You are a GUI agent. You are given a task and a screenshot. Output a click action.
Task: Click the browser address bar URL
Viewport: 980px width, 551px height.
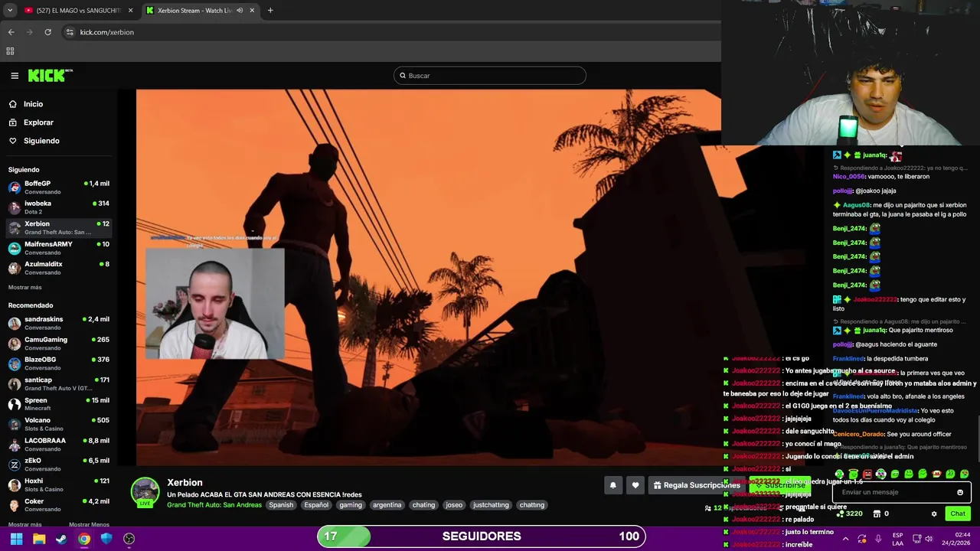[x=107, y=32]
